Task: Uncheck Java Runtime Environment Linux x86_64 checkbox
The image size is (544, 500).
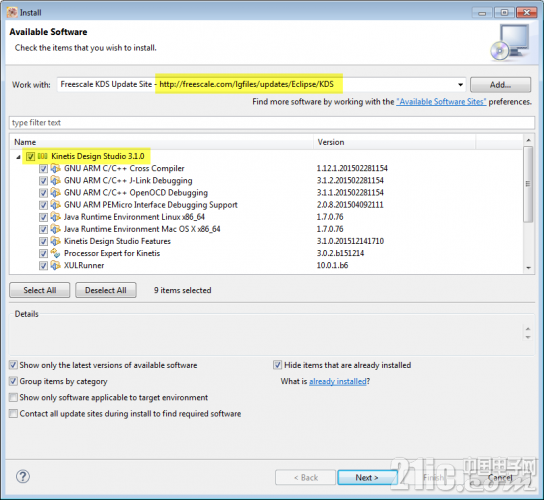Action: tap(43, 218)
